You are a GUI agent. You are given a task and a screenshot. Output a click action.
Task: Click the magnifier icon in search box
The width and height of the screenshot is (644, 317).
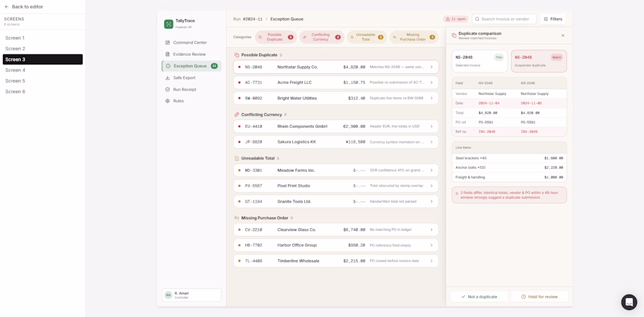point(477,19)
